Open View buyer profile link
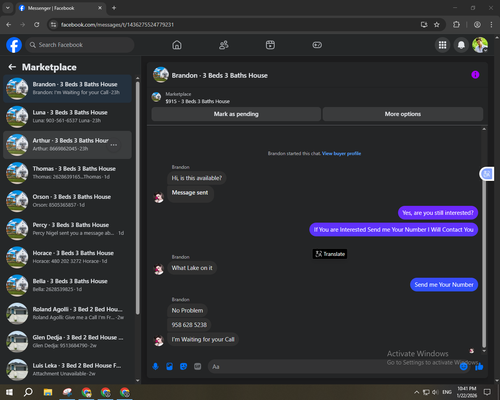This screenshot has width=500, height=400. coord(341,153)
